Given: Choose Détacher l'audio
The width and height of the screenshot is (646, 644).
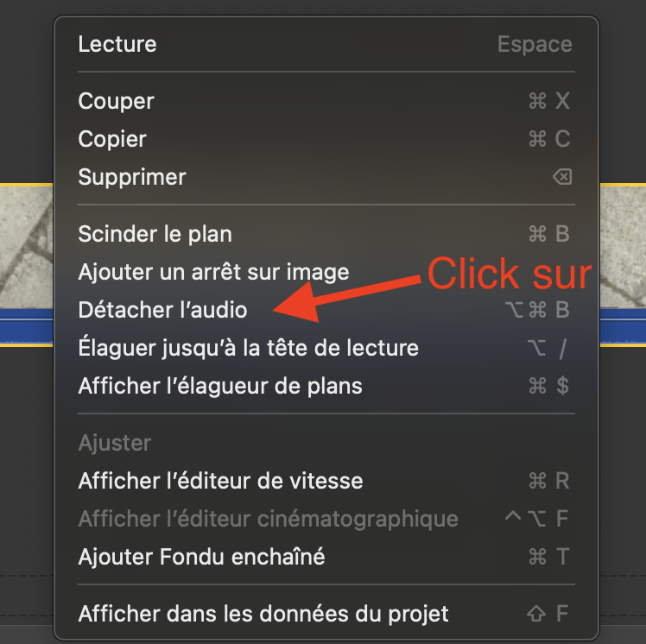Looking at the screenshot, I should tap(162, 310).
